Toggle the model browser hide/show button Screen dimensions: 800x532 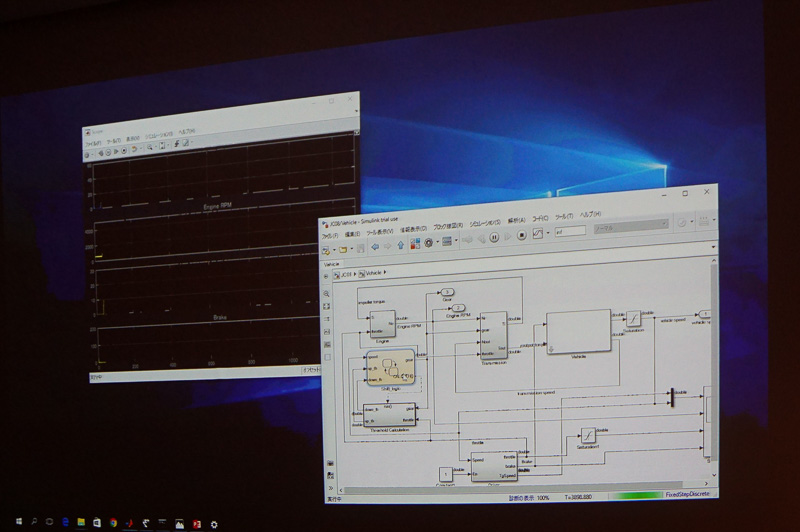coord(327,276)
